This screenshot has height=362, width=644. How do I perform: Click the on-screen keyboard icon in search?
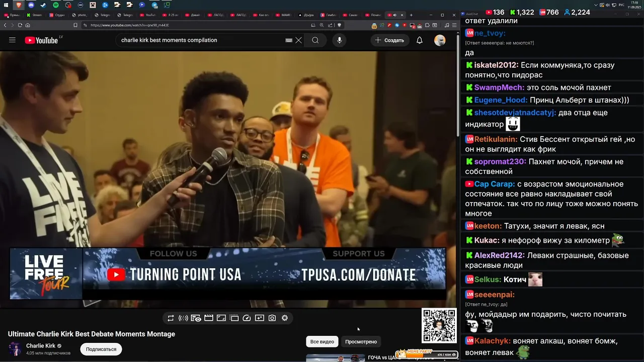click(289, 40)
